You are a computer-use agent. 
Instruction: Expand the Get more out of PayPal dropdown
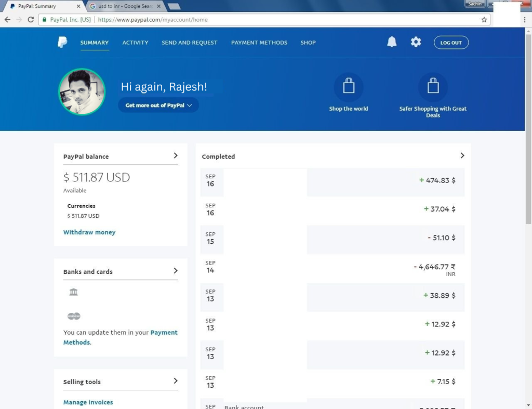[158, 105]
